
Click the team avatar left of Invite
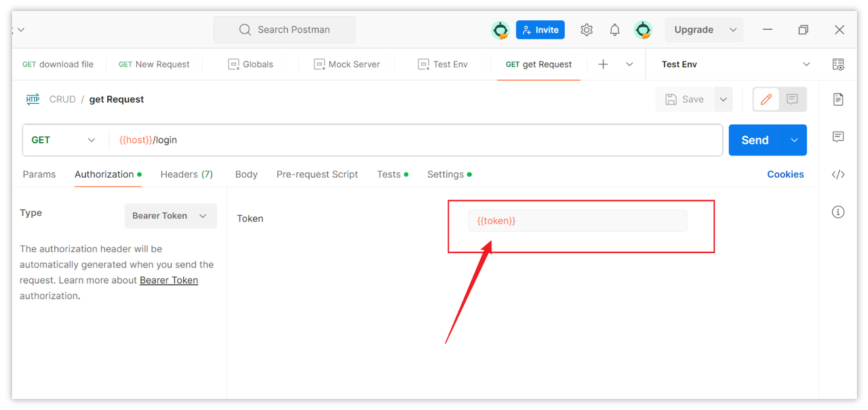500,30
